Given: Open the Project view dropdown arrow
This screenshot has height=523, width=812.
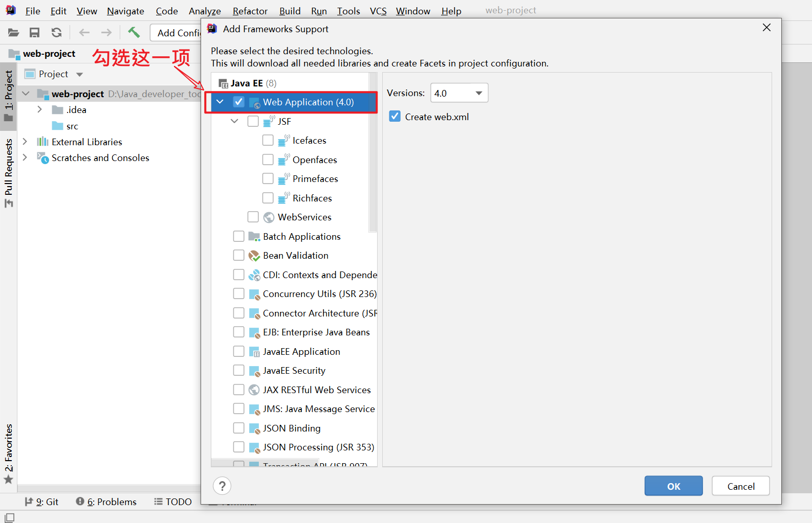Looking at the screenshot, I should tap(79, 74).
